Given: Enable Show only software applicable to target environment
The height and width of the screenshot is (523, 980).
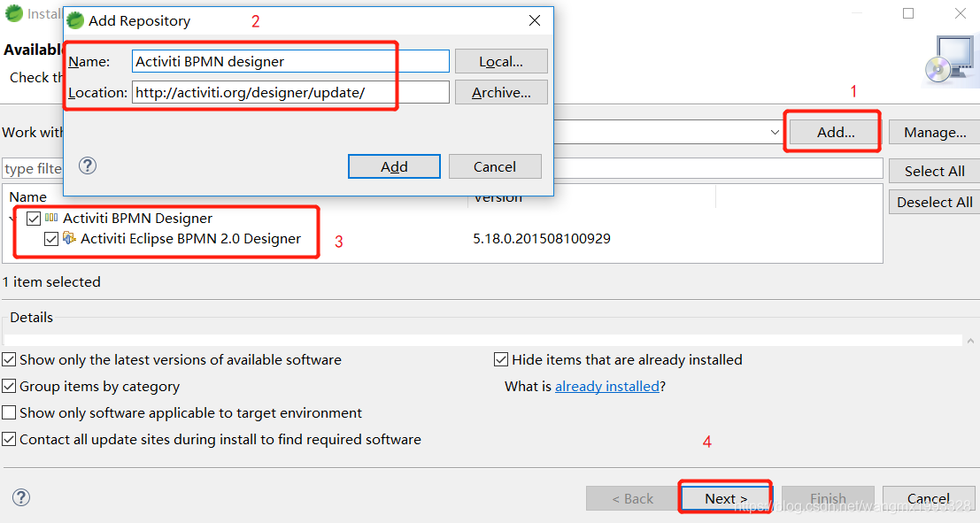Looking at the screenshot, I should point(9,413).
